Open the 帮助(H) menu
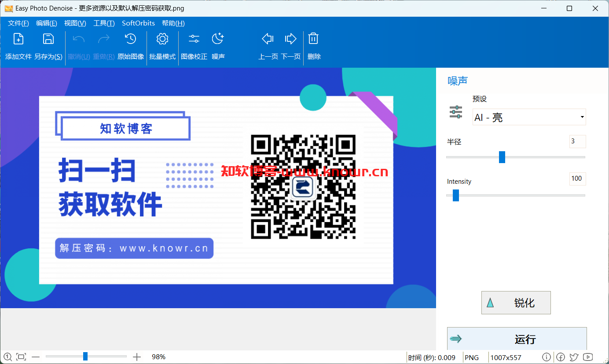 (173, 23)
